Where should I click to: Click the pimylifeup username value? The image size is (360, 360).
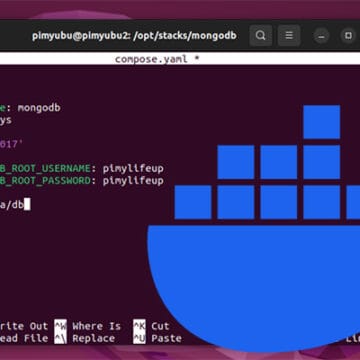133,168
